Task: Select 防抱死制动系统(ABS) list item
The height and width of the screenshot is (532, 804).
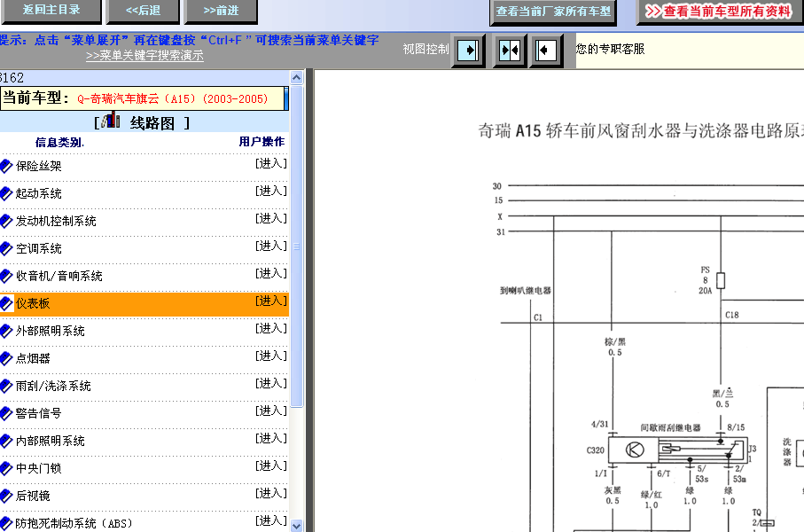Action: click(74, 524)
